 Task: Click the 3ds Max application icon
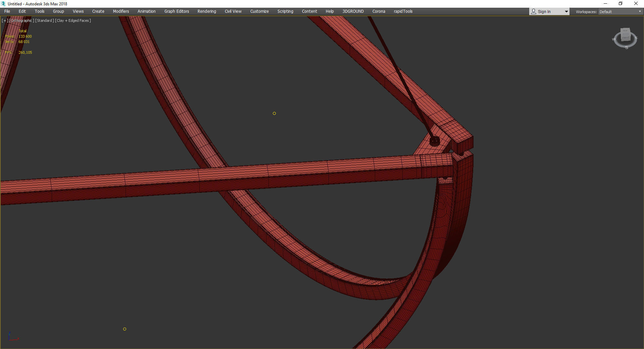click(4, 4)
